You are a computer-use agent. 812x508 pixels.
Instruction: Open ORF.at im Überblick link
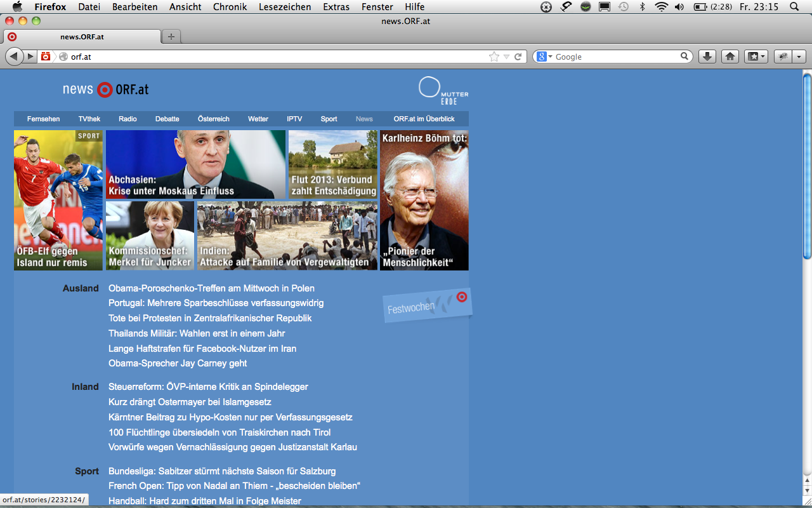(424, 119)
